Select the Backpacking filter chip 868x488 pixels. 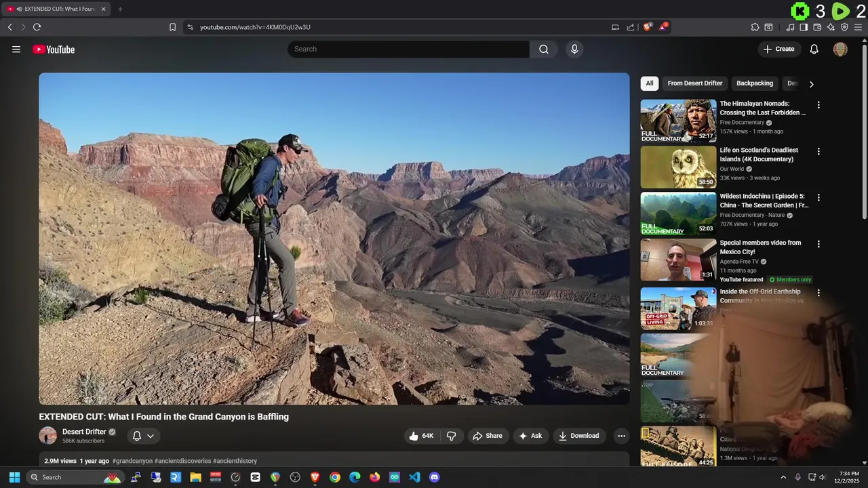(x=755, y=83)
